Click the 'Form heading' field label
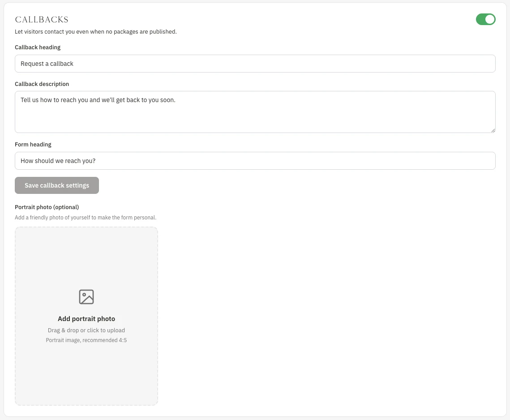This screenshot has width=510, height=420. tap(33, 145)
